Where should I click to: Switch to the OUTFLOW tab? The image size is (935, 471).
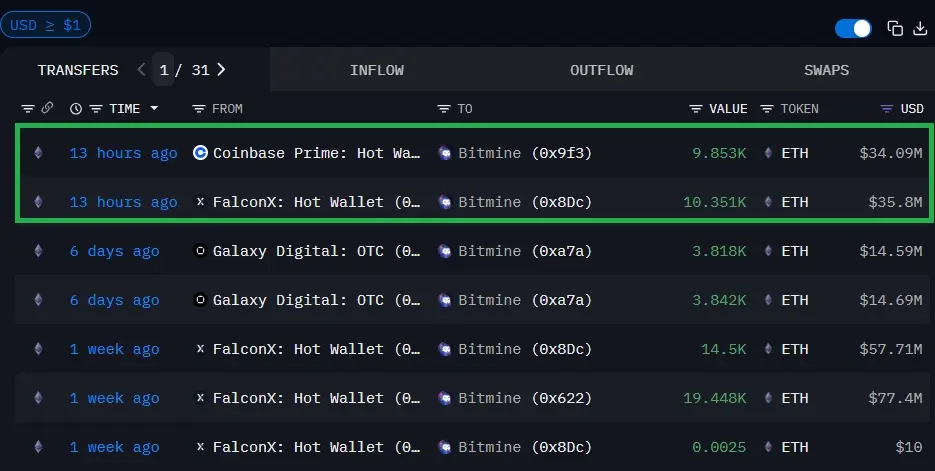click(602, 70)
